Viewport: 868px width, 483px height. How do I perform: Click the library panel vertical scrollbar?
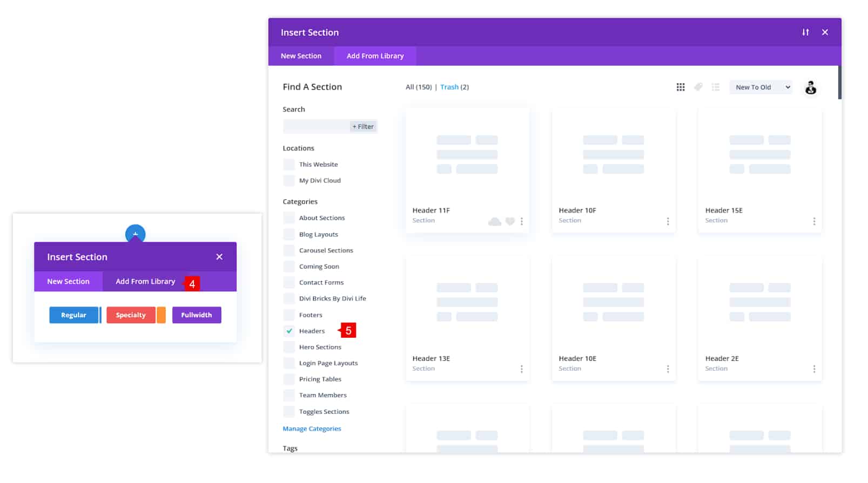[839, 83]
